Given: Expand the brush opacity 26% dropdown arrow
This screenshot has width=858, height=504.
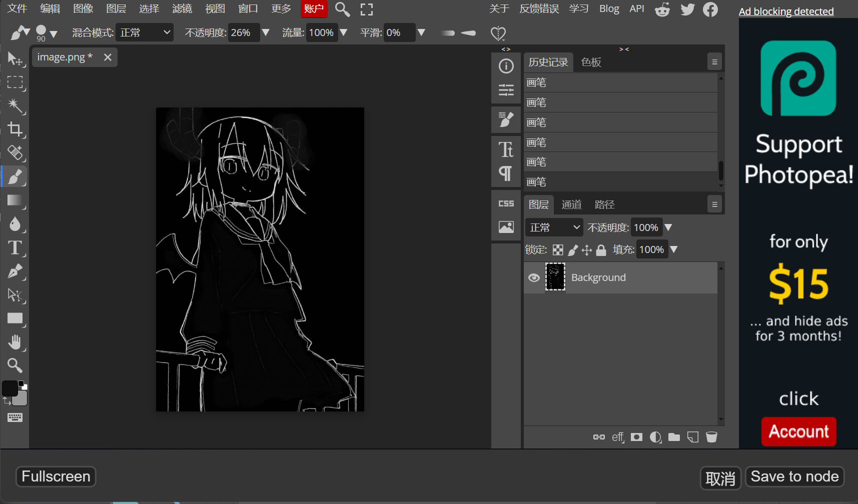Looking at the screenshot, I should pos(266,32).
